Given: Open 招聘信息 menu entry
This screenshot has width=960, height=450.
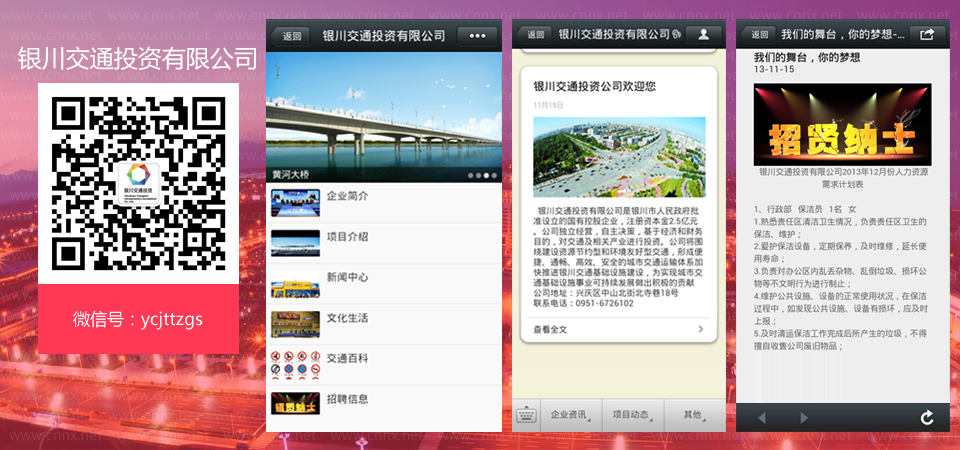Looking at the screenshot, I should pyautogui.click(x=384, y=405).
